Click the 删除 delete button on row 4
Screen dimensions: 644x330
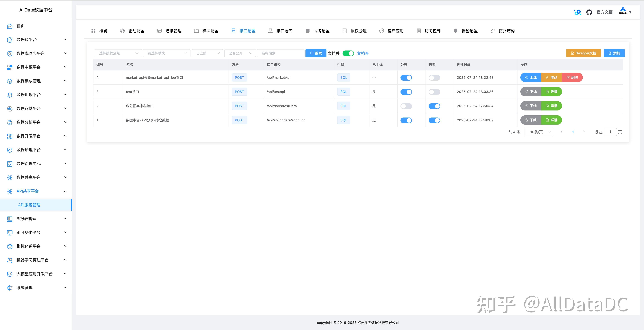click(572, 77)
